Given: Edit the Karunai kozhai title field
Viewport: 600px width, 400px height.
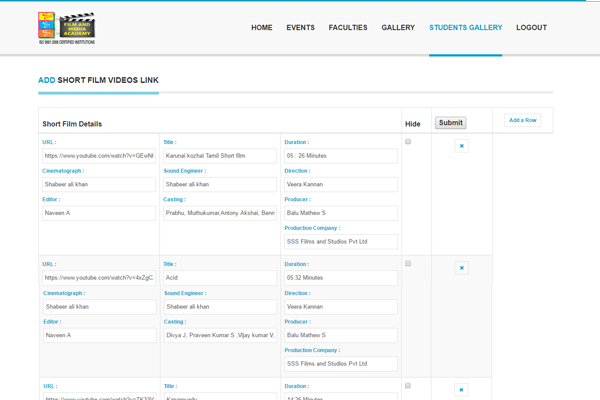Looking at the screenshot, I should point(220,156).
